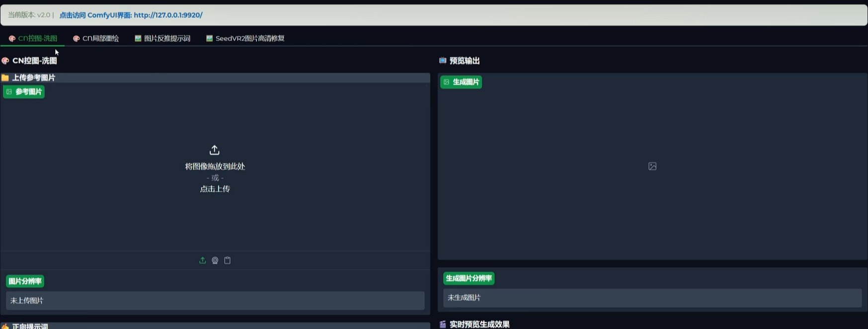Open the 图片反推提示词 tab
Image resolution: width=868 pixels, height=329 pixels.
tap(162, 38)
